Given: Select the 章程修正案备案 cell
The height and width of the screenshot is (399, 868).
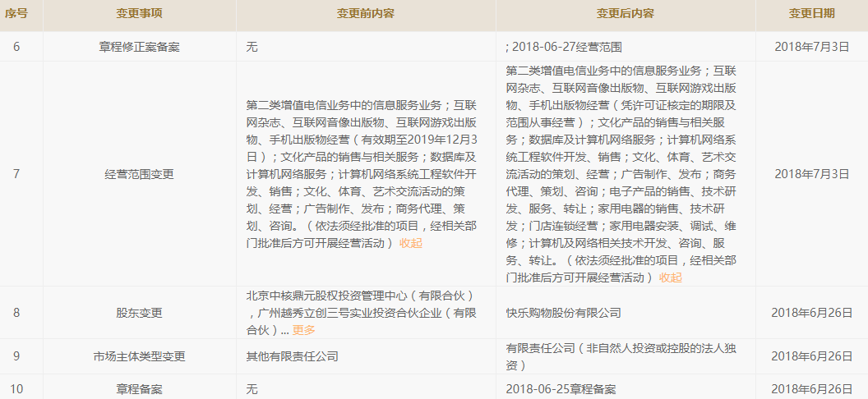Looking at the screenshot, I should point(140,47).
